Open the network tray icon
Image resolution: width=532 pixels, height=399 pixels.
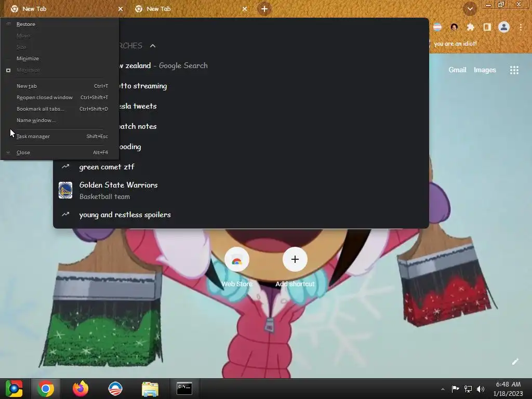click(468, 389)
